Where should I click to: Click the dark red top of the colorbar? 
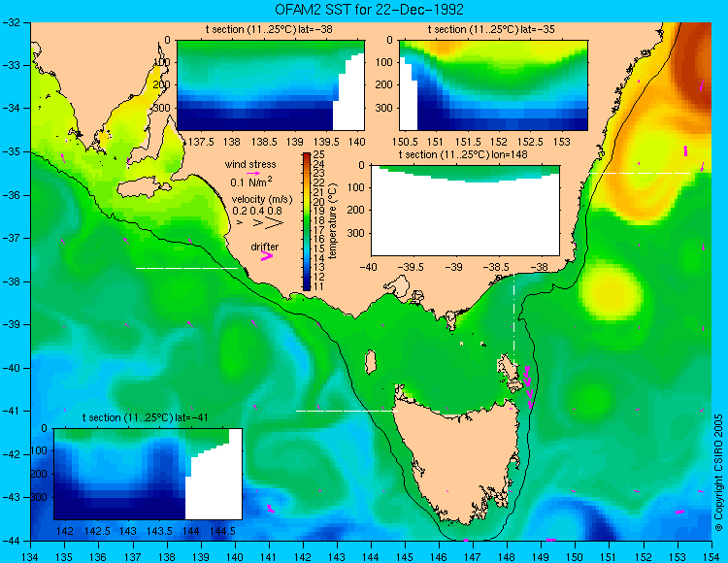tap(307, 156)
